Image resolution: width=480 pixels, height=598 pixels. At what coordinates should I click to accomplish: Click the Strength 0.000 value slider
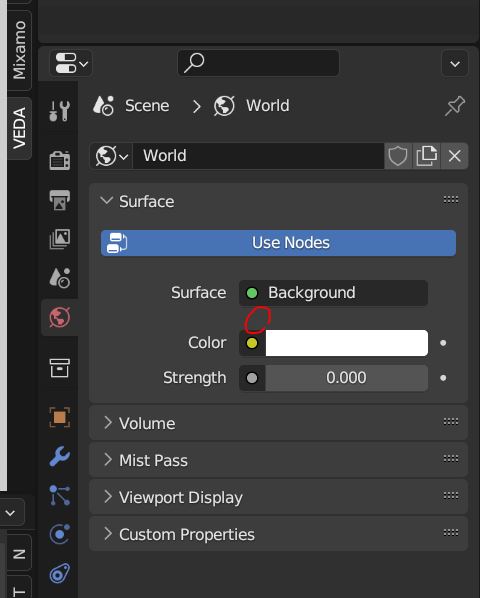pos(347,378)
